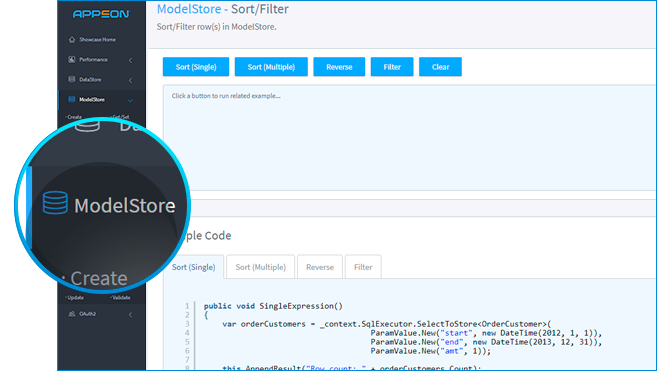Open the Get/Set submenu item
This screenshot has height=371, width=657.
pyautogui.click(x=121, y=117)
